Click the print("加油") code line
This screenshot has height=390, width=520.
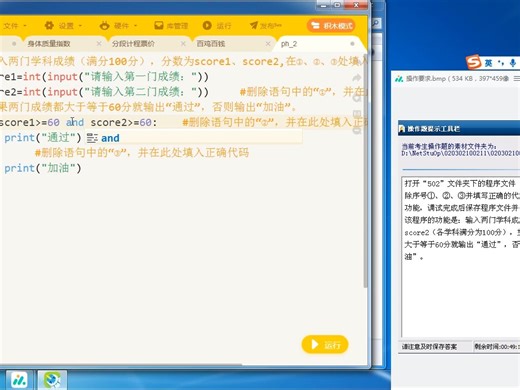tap(43, 168)
